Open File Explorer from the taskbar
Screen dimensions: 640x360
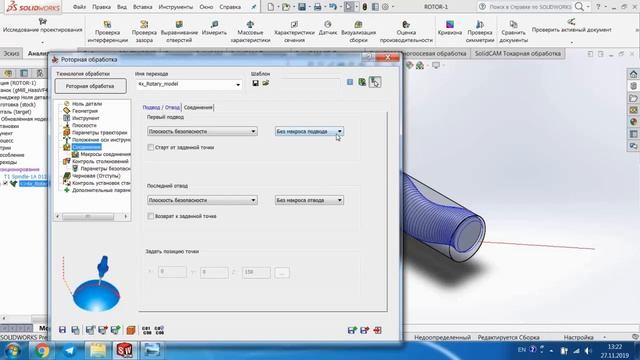pyautogui.click(x=97, y=350)
